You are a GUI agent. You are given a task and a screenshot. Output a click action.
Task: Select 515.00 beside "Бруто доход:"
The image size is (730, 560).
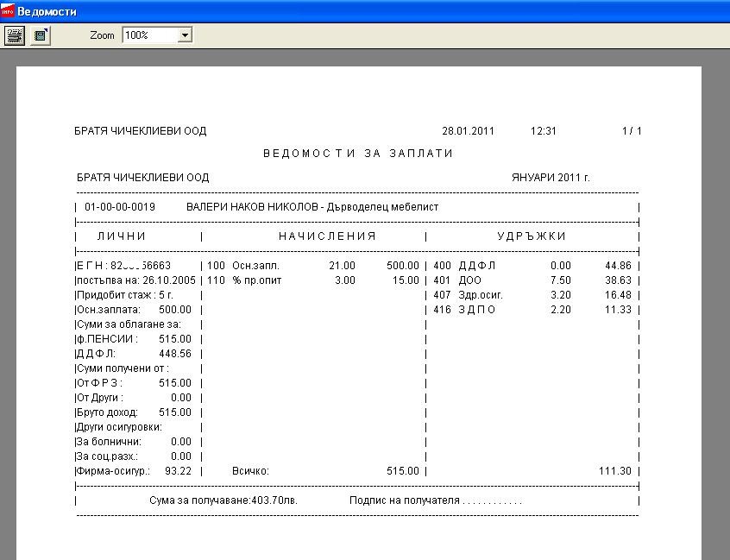click(x=175, y=412)
